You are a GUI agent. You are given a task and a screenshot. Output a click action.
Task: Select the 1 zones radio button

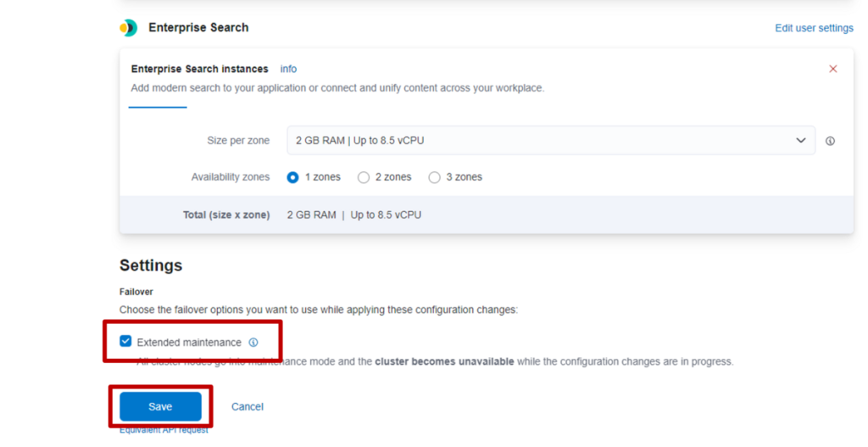(293, 177)
